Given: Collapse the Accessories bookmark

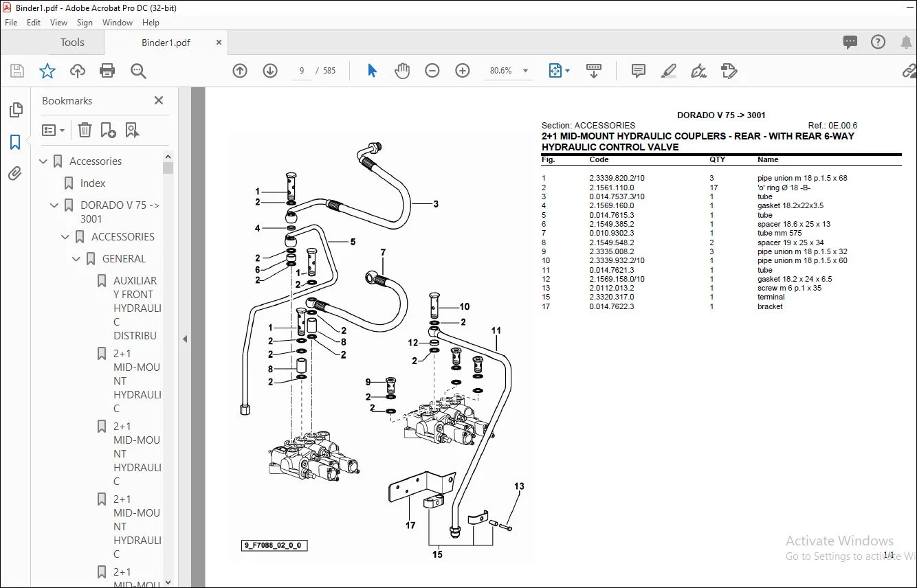Looking at the screenshot, I should point(44,161).
